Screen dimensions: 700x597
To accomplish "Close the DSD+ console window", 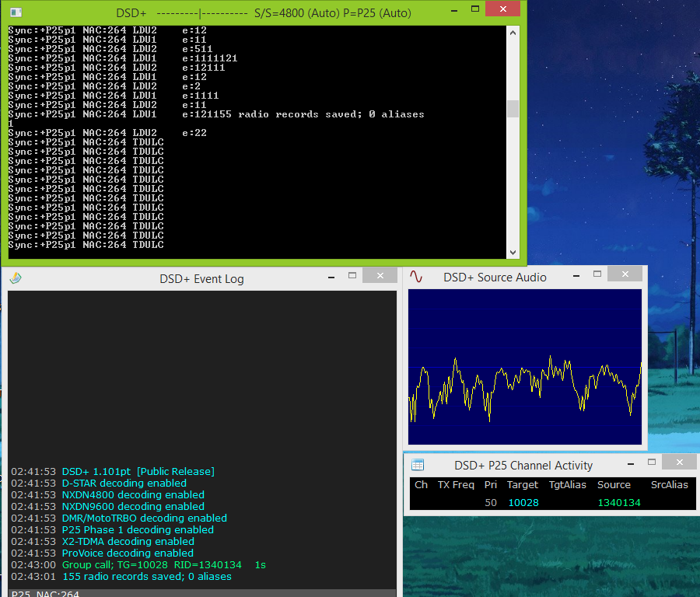I will pyautogui.click(x=502, y=9).
